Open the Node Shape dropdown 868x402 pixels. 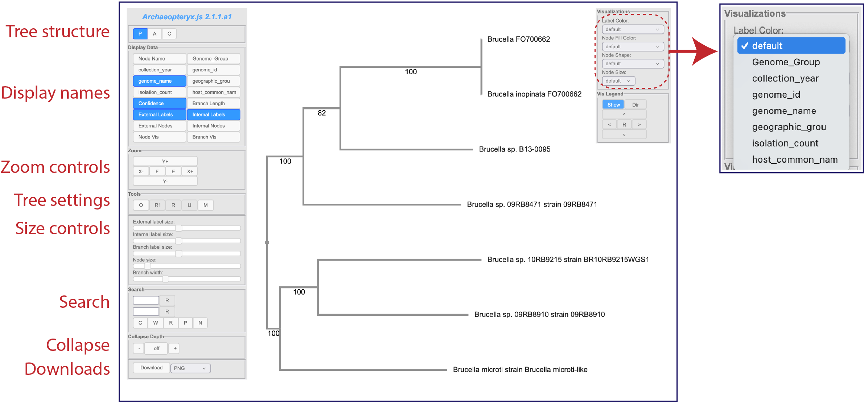632,64
